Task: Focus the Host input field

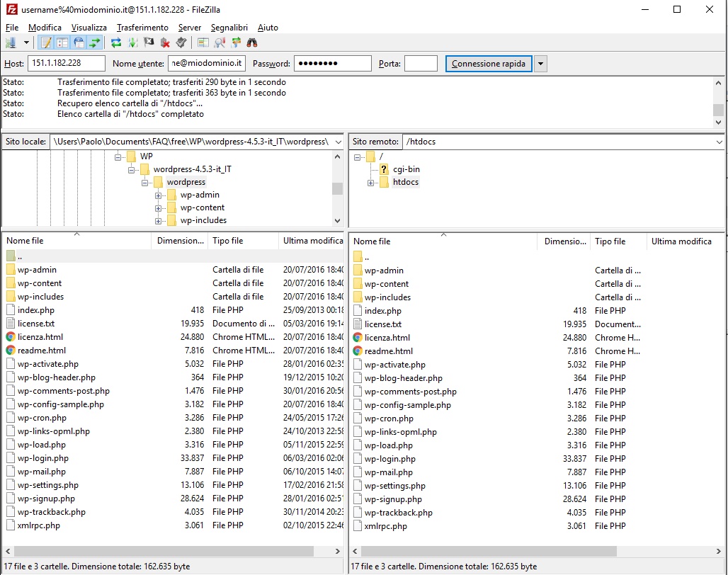Action: point(67,63)
